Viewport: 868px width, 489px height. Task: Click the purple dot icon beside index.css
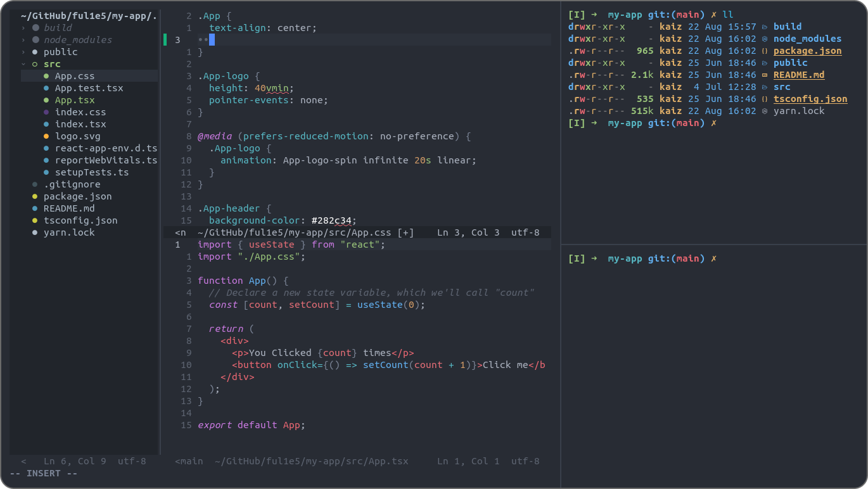click(46, 112)
